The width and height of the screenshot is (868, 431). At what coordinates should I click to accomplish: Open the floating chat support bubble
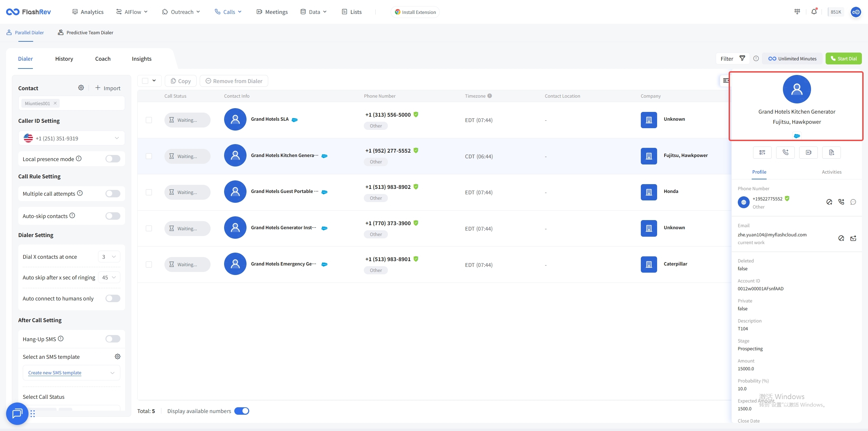click(x=17, y=413)
